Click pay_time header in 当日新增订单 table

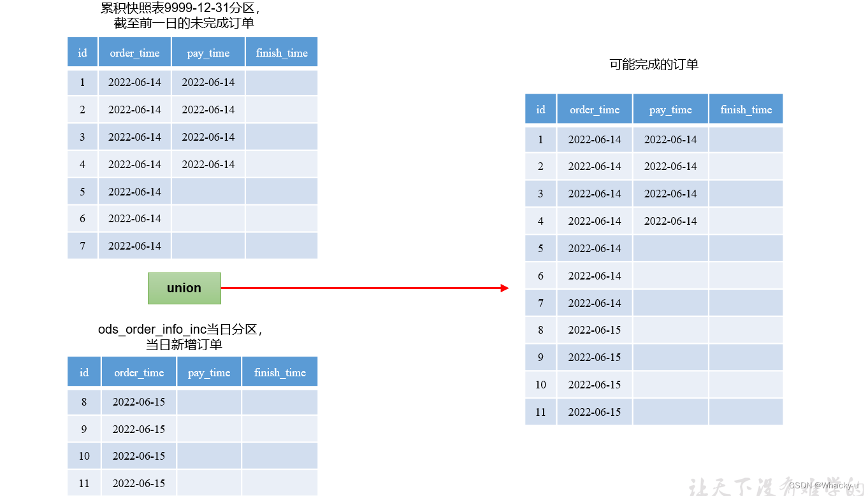[x=209, y=372]
